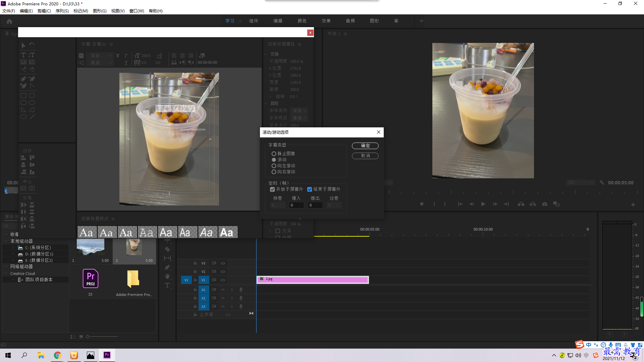Select the Rotation tool in title designer
This screenshot has height=362, width=644.
click(x=32, y=45)
